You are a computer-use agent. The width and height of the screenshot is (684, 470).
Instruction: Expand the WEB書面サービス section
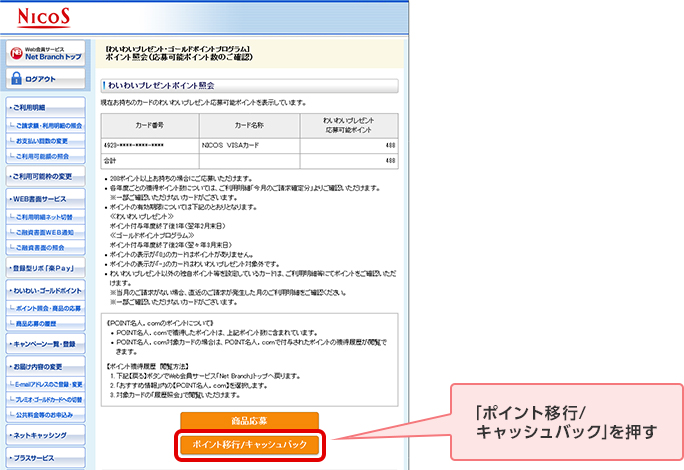click(x=46, y=199)
